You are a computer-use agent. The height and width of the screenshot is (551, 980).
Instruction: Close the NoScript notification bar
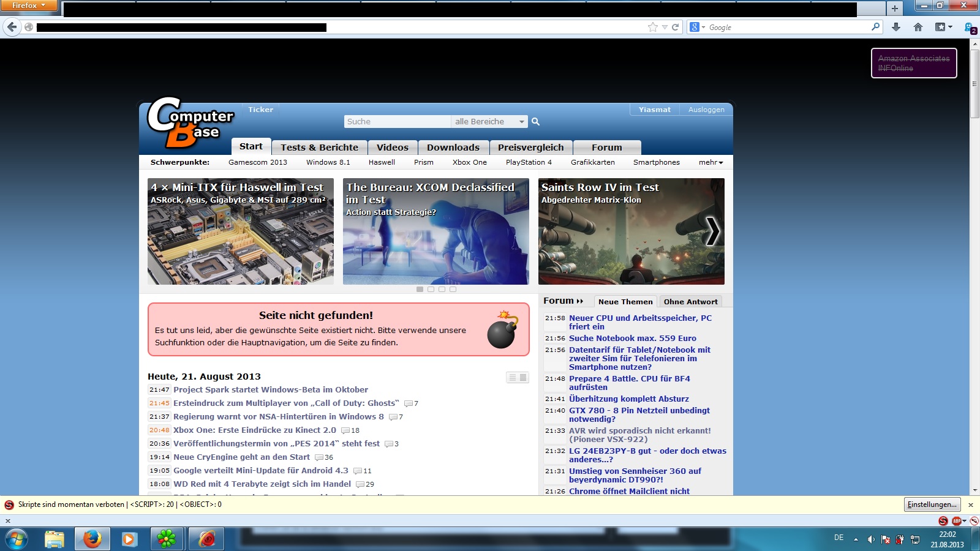pos(970,505)
